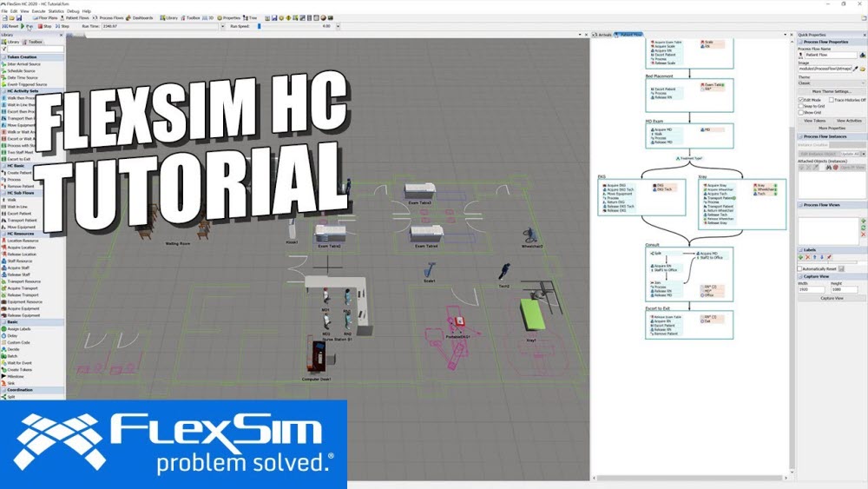Switch to the Arrivals tab
The height and width of the screenshot is (489, 868).
[x=602, y=35]
